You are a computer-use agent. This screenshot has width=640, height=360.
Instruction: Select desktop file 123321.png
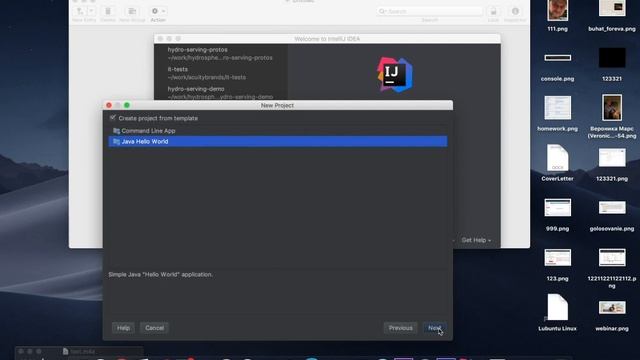[x=612, y=158]
